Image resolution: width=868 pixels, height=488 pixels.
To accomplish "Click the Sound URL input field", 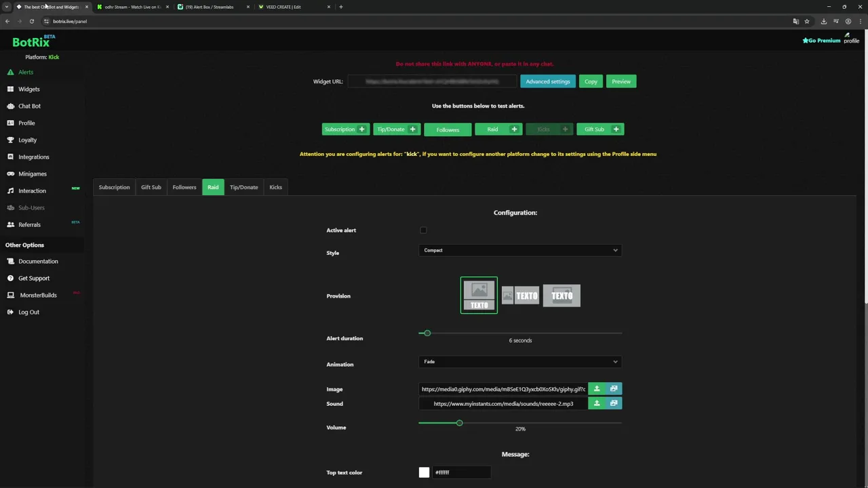I will (x=503, y=403).
